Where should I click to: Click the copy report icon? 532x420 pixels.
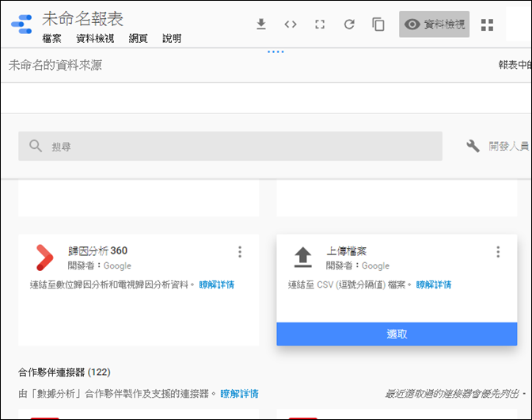pyautogui.click(x=378, y=24)
